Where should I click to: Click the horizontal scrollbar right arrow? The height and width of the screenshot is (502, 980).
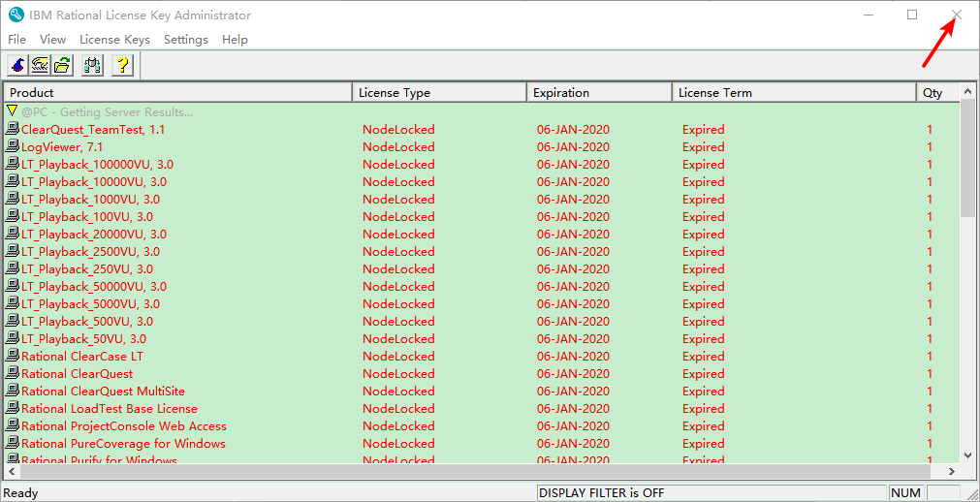pos(952,471)
